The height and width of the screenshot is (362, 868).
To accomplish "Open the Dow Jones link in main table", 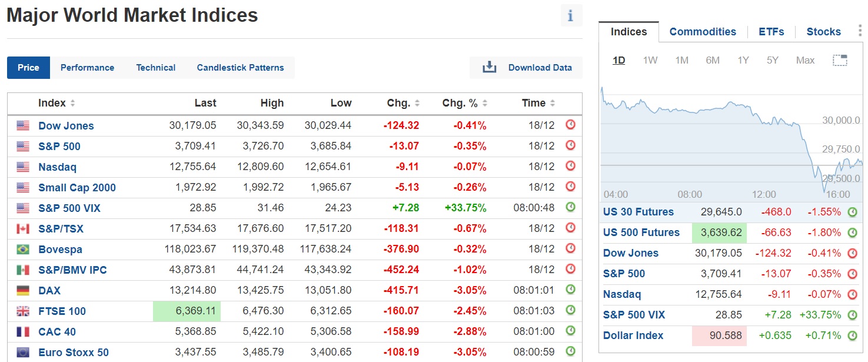I will [x=66, y=125].
